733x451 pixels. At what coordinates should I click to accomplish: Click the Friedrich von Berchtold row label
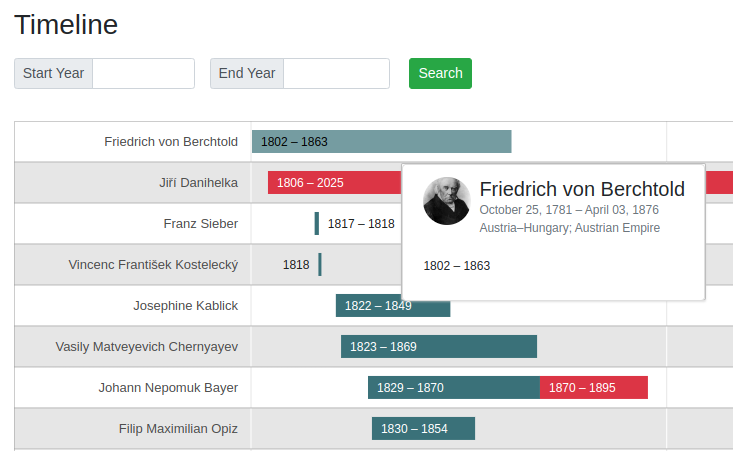[171, 142]
